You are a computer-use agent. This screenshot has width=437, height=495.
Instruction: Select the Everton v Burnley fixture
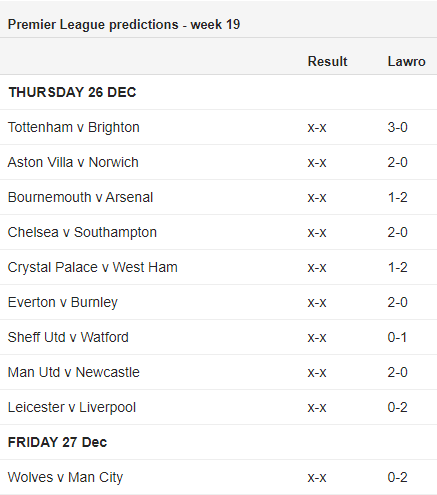(63, 302)
